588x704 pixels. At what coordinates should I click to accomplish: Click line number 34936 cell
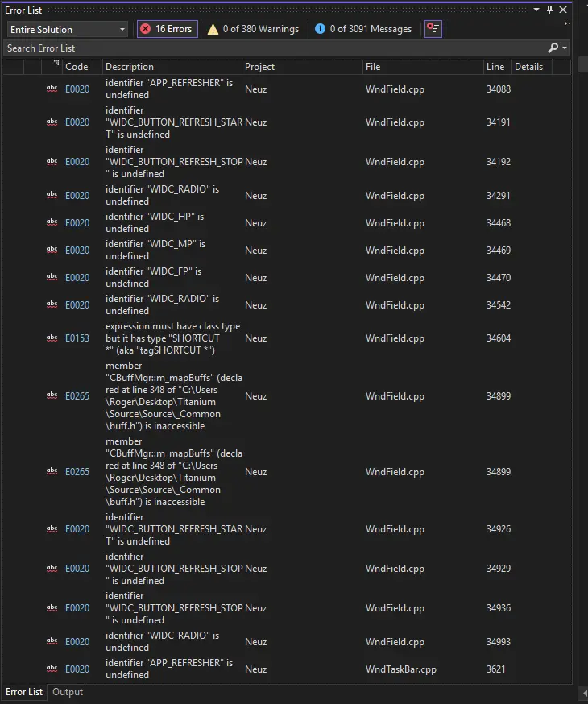click(x=499, y=608)
